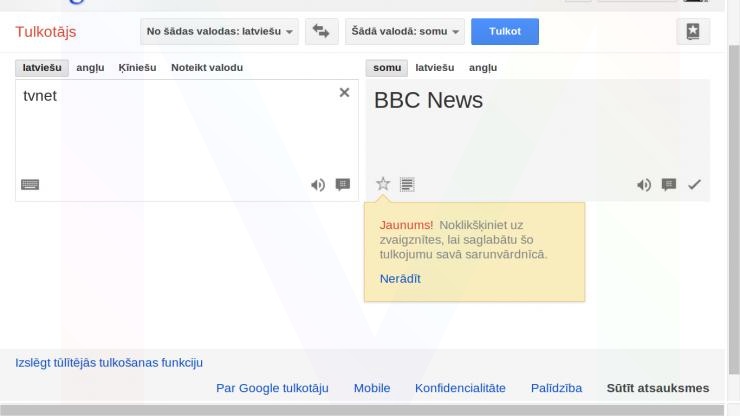Star the translation to save to phrasebook
Viewport: 740px width, 416px height.
click(x=382, y=184)
